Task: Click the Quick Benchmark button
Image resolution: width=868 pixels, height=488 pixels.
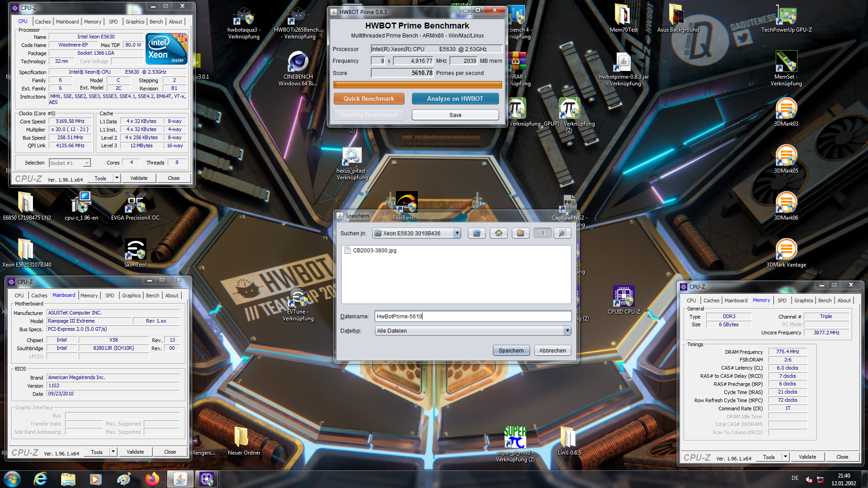Action: 368,99
